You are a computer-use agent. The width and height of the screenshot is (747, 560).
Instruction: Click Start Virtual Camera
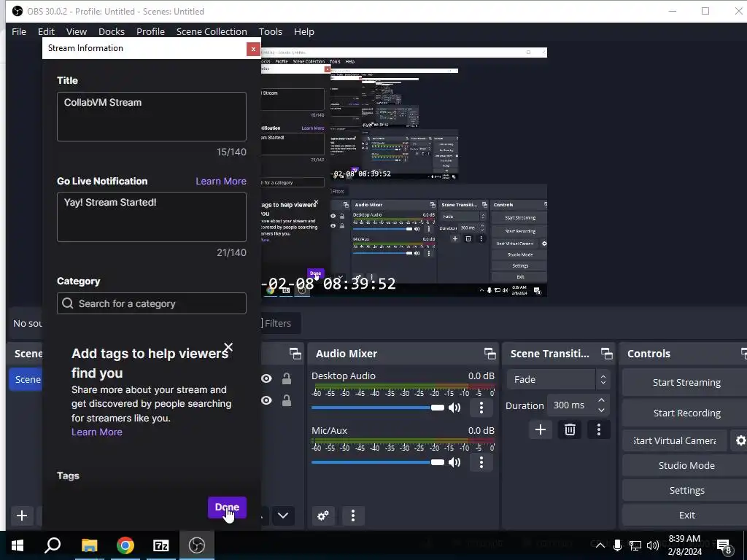(x=675, y=440)
